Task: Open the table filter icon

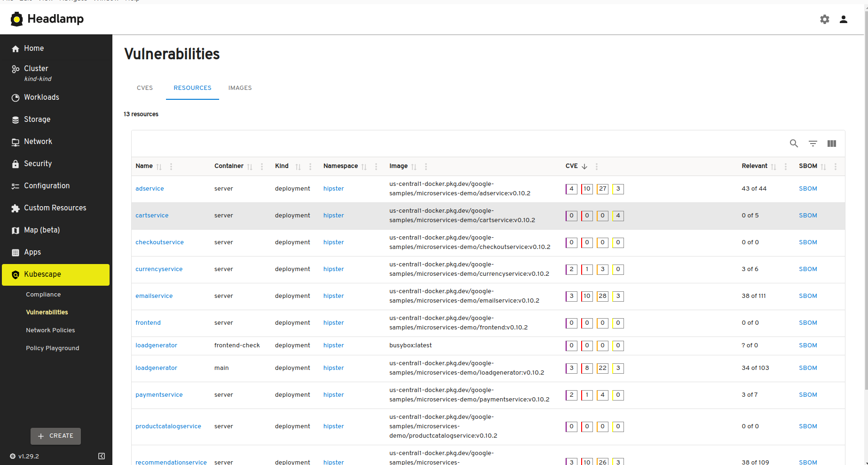Action: [813, 144]
